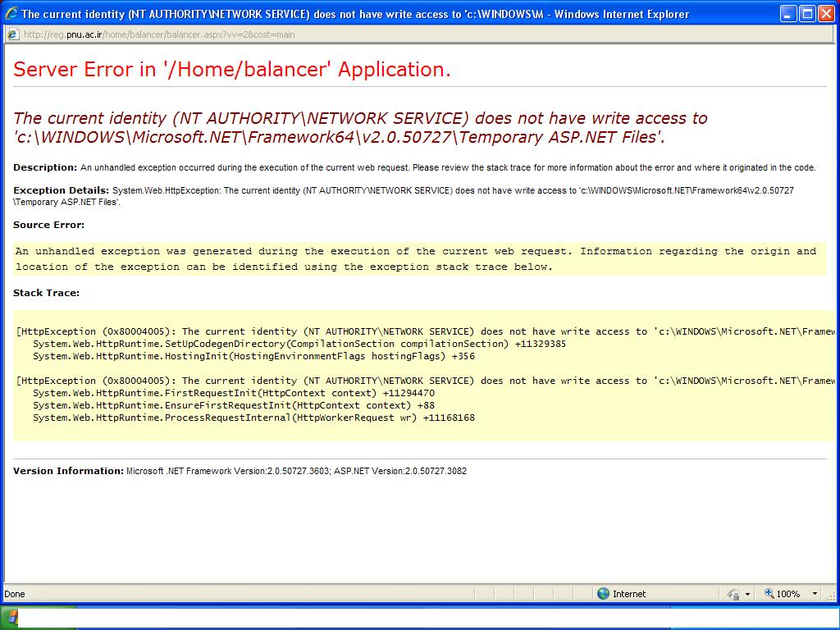Click the ProcessRequestInternal stack trace line

point(254,418)
